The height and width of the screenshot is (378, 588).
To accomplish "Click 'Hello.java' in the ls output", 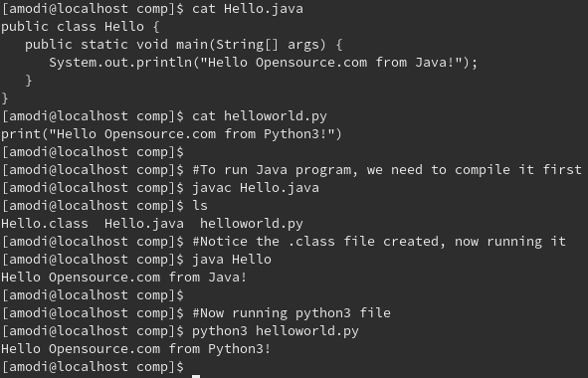I will pyautogui.click(x=144, y=224).
